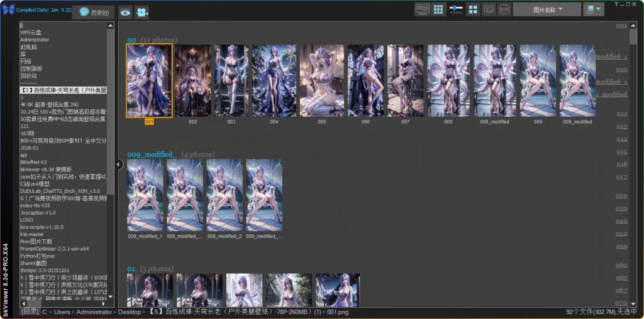The width and height of the screenshot is (644, 319).
Task: Select thumbnail 005
Action: coord(321,81)
